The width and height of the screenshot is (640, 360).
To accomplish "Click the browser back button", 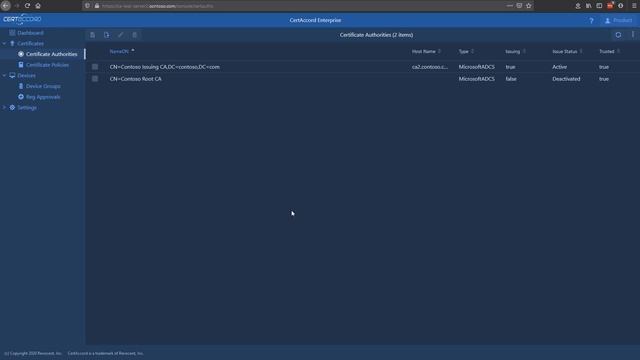I will (6, 6).
